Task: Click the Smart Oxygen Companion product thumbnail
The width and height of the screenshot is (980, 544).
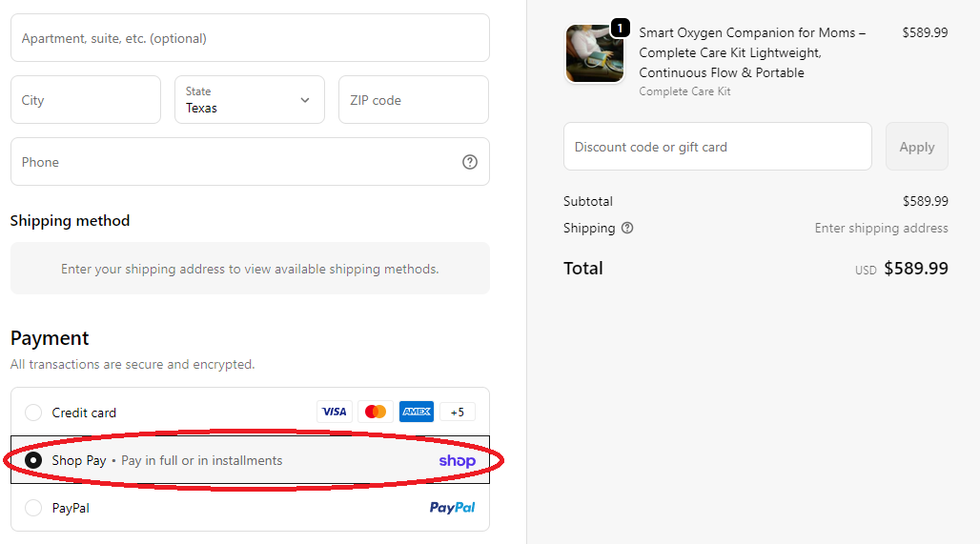Action: point(594,53)
